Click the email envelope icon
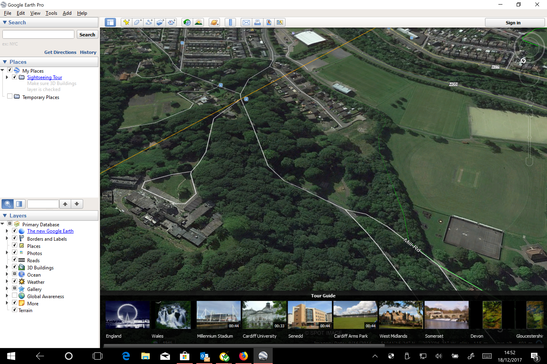The height and width of the screenshot is (364, 547). tap(246, 22)
